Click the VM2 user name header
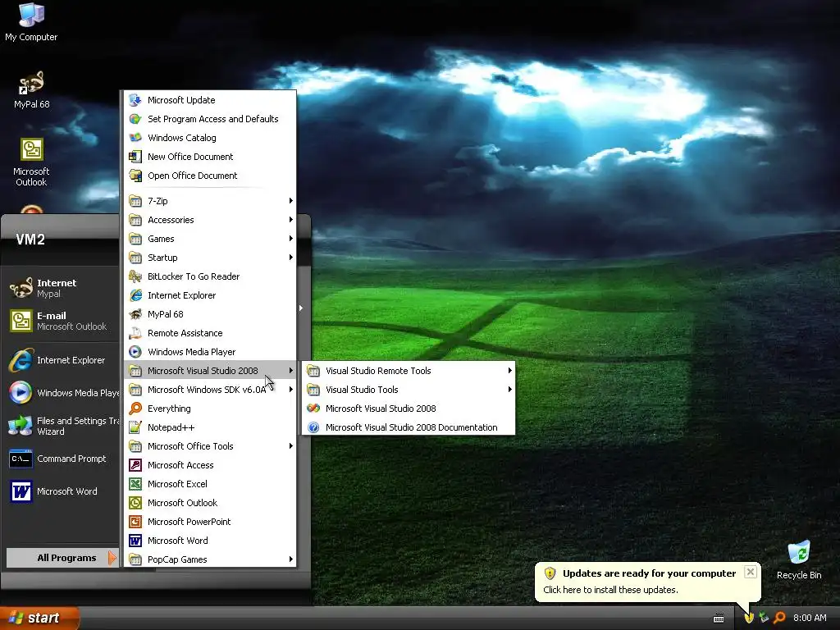 (x=30, y=240)
